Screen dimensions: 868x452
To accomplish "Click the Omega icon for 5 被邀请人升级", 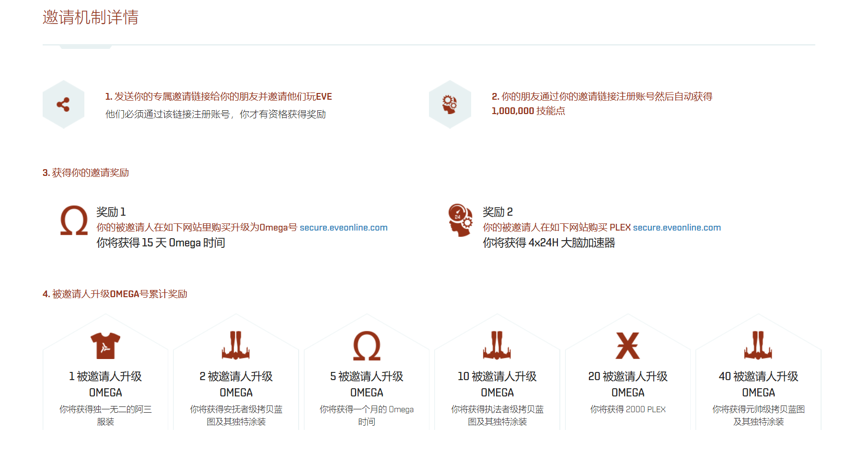I will 367,346.
